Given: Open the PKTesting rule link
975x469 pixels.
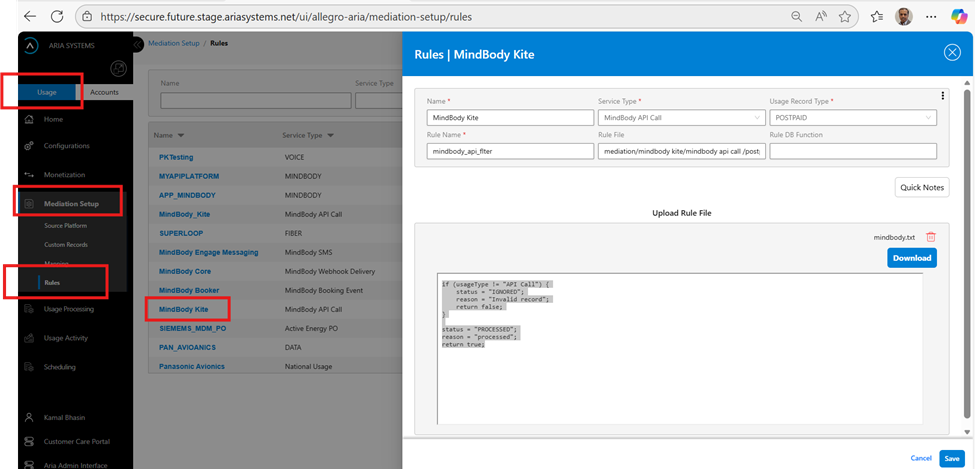Looking at the screenshot, I should (x=176, y=157).
